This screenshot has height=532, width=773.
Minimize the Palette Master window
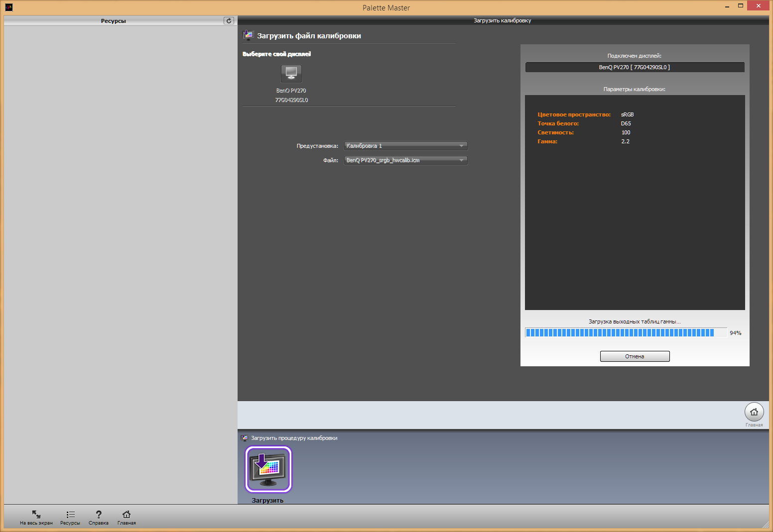[x=727, y=6]
